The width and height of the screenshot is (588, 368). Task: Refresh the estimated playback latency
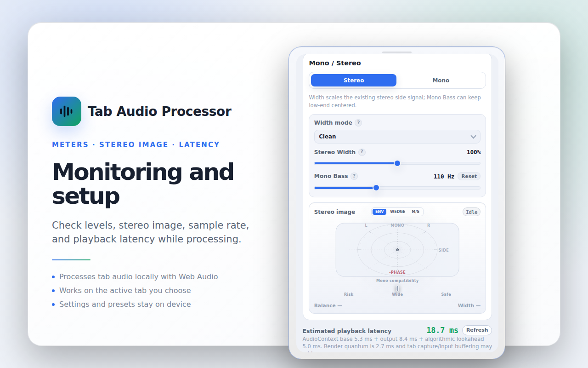coord(477,330)
